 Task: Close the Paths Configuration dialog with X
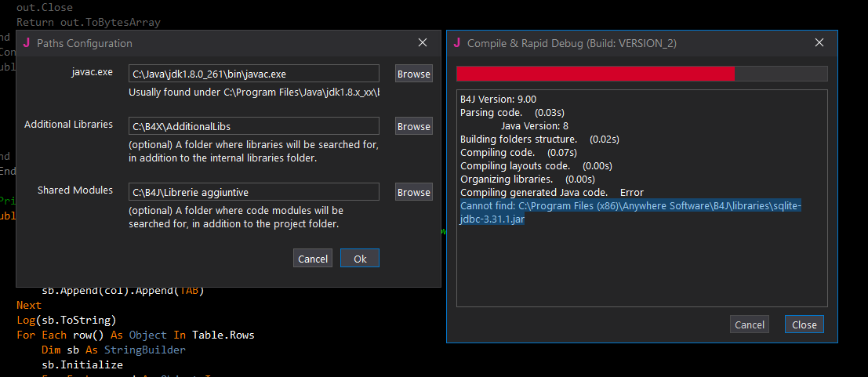[423, 43]
